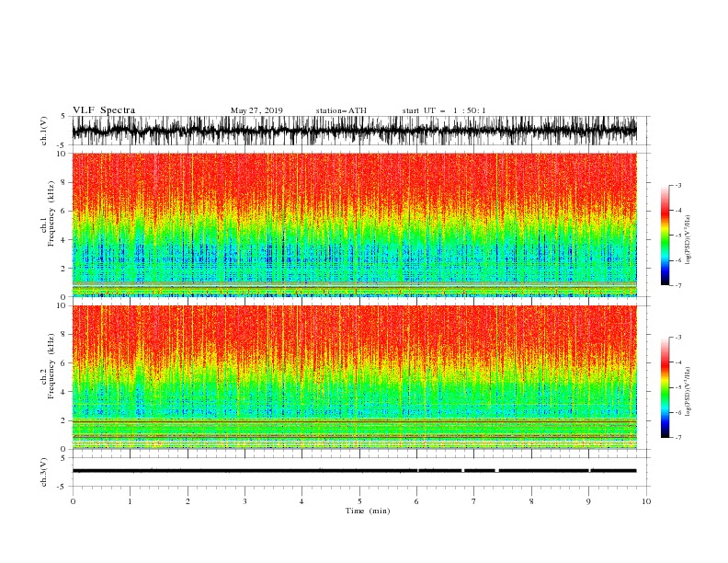Image resolution: width=728 pixels, height=563 pixels.
Task: Click the ch.1 spectrogram '8' kHz tick label
Action: 63,182
